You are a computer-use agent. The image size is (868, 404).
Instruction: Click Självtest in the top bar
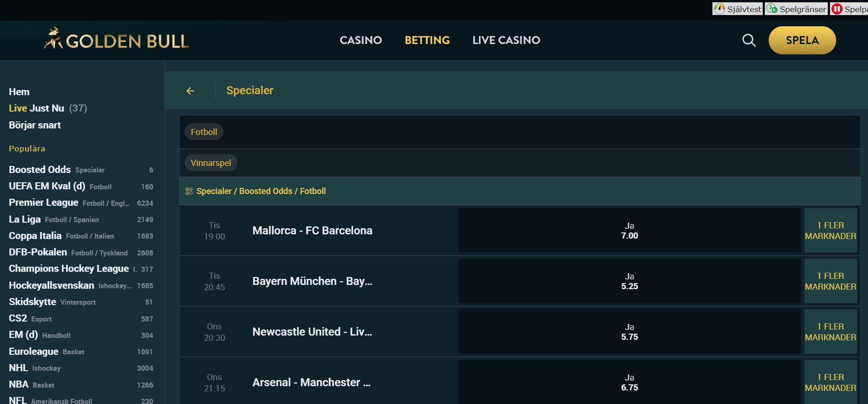(742, 8)
